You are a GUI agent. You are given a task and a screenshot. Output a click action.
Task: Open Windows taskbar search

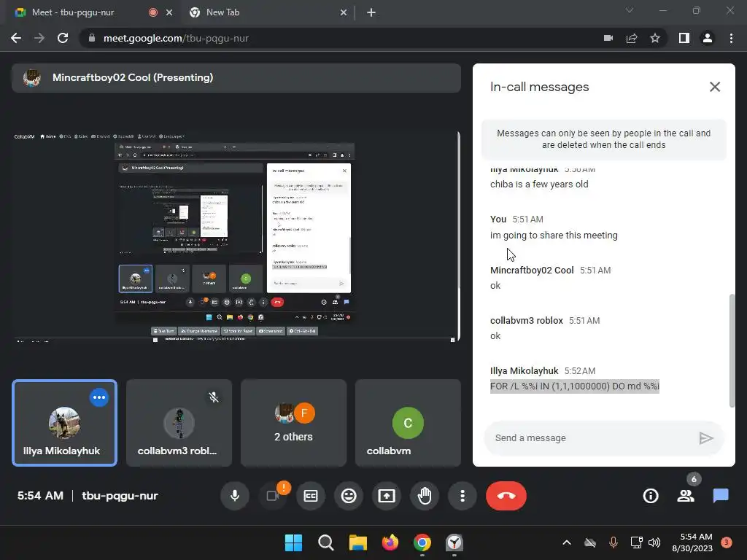[326, 542]
